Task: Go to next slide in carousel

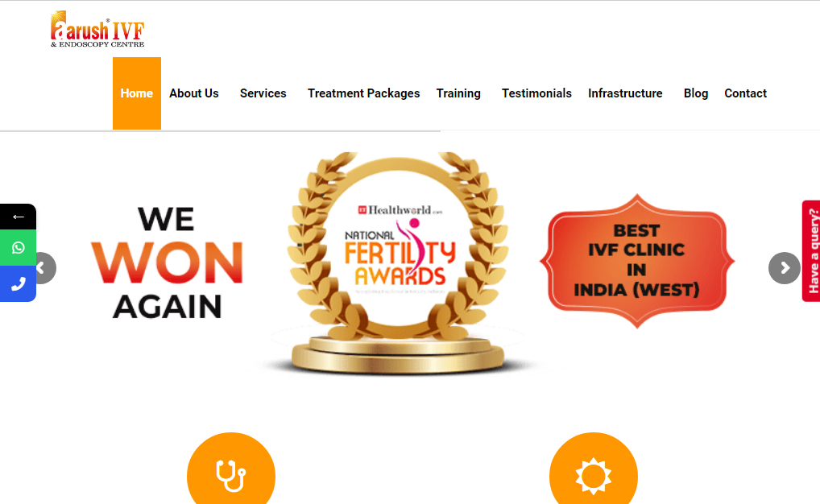Action: (784, 268)
